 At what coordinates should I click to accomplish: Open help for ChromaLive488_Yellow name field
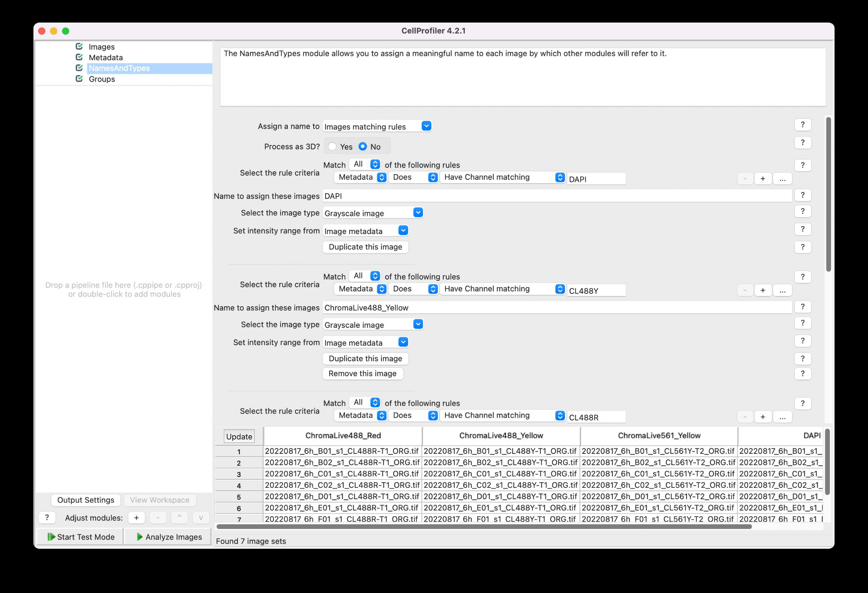(x=803, y=307)
